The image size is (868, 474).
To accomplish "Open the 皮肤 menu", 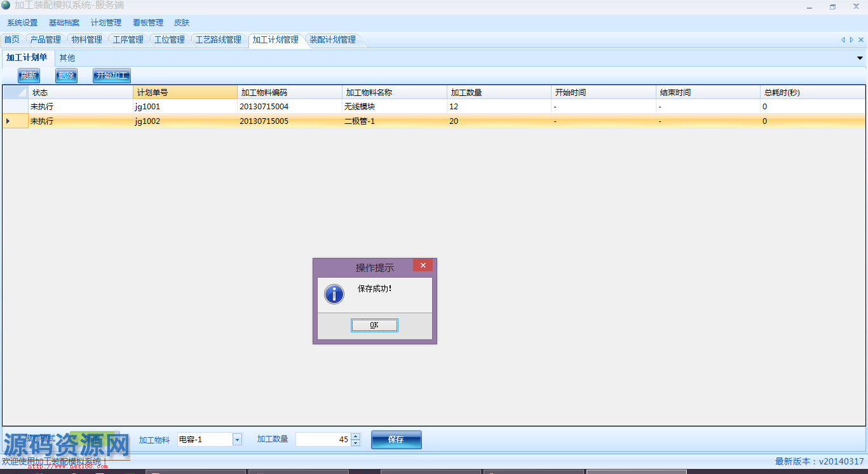I will [x=182, y=23].
